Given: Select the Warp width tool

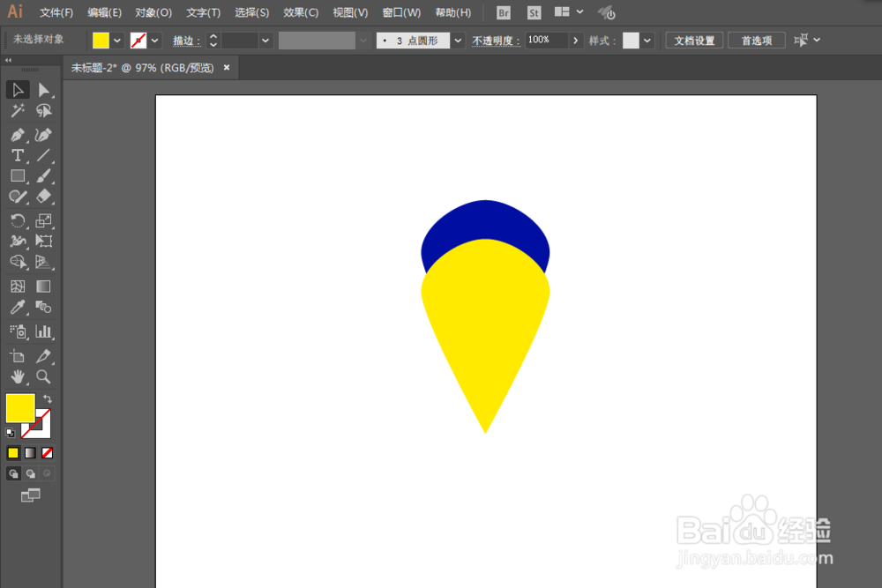Looking at the screenshot, I should click(x=18, y=242).
